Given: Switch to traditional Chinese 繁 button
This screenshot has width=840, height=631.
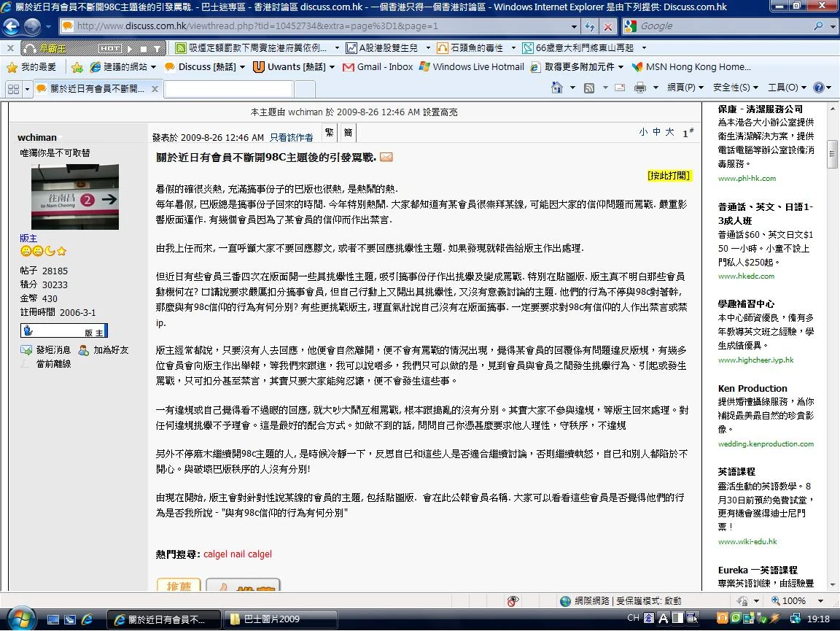Looking at the screenshot, I should coord(330,133).
